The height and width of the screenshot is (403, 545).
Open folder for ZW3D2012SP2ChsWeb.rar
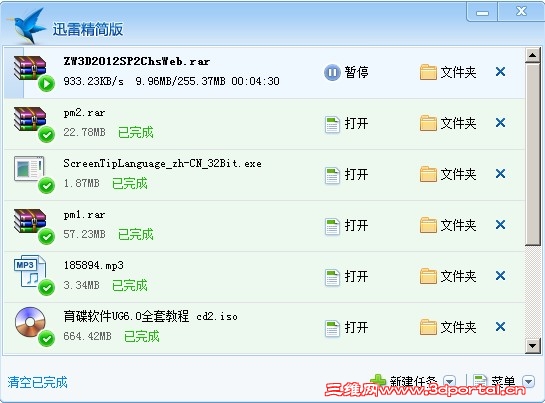(448, 72)
